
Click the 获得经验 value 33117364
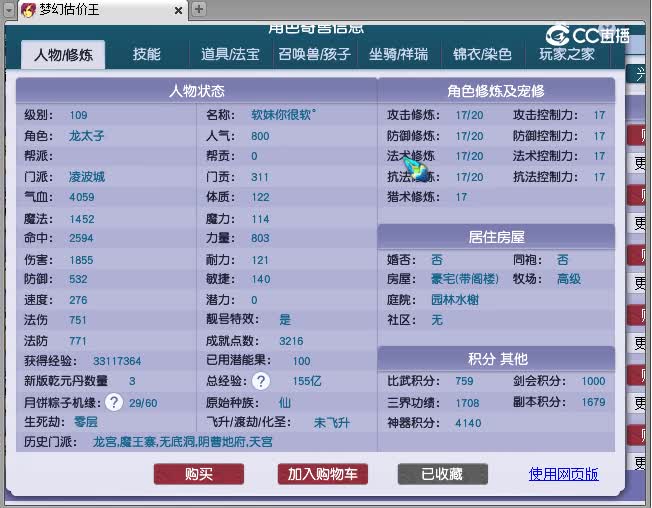[x=117, y=361]
